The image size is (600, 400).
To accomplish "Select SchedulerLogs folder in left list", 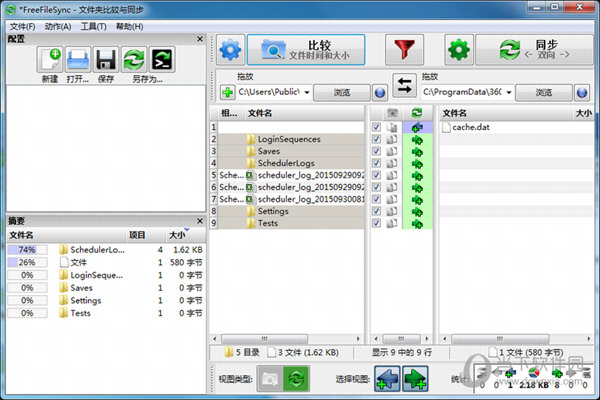I will (286, 163).
